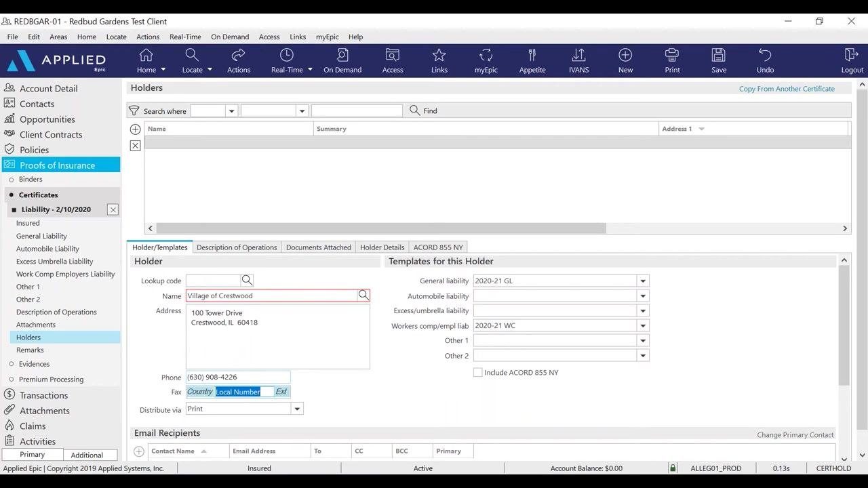
Task: Open the Appetite toolbar icon
Action: click(x=532, y=60)
